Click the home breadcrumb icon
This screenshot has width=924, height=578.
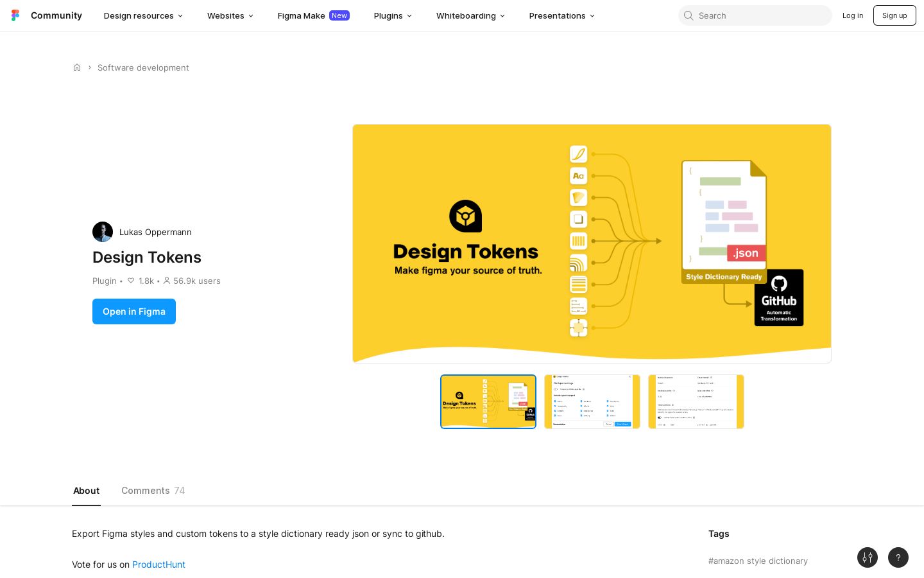[77, 67]
